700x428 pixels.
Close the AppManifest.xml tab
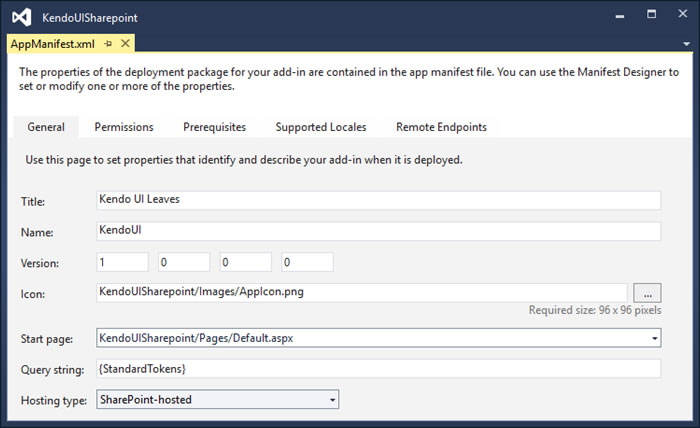point(125,43)
